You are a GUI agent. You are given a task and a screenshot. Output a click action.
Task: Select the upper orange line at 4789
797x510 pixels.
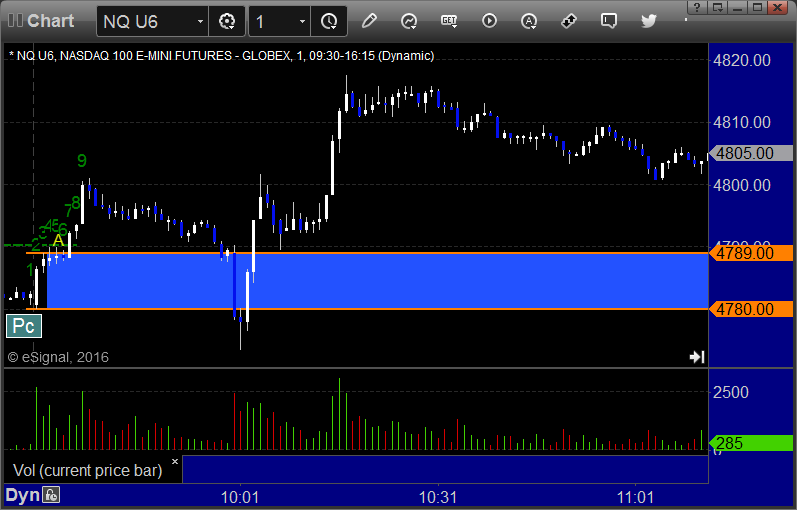[x=367, y=253]
